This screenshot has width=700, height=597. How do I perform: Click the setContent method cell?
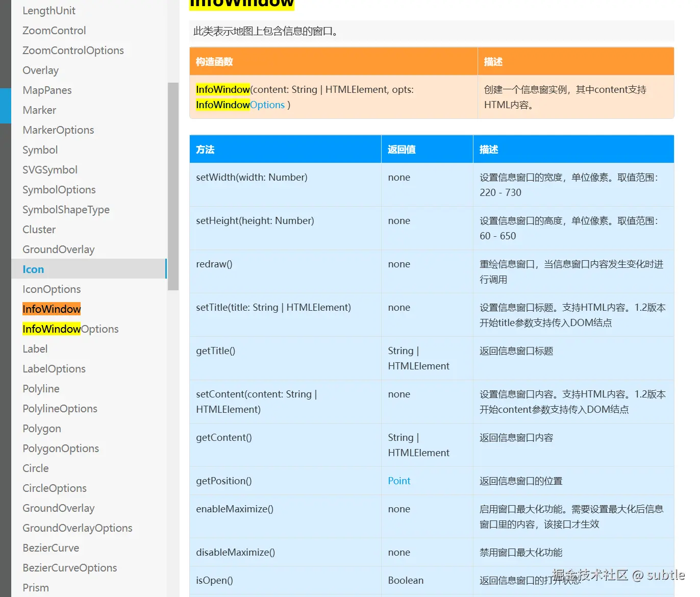[285, 402]
